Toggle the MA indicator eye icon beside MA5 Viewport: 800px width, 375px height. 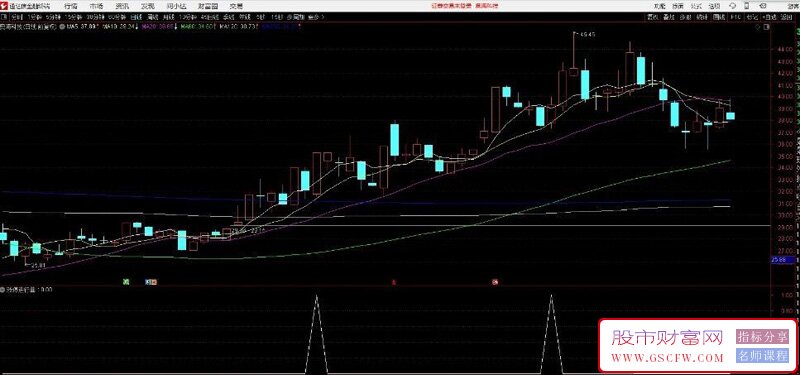coord(62,26)
